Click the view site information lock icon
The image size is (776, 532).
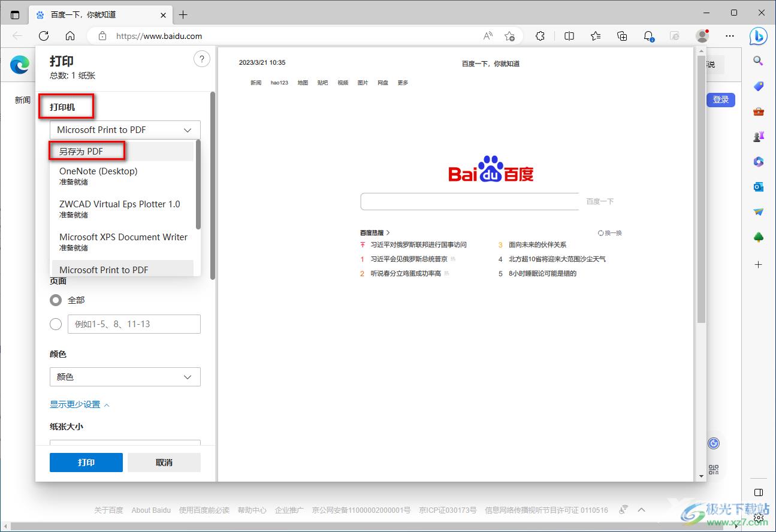pos(102,36)
